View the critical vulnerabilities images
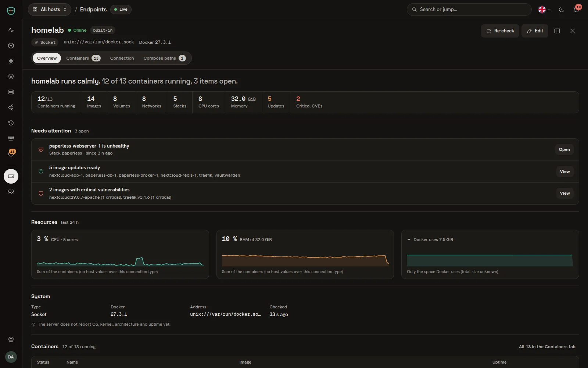Screen dimensions: 588x368 (x=564, y=193)
